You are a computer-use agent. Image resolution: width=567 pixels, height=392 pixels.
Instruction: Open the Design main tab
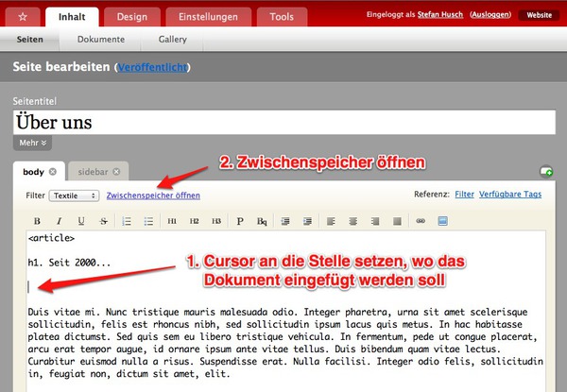click(x=132, y=17)
